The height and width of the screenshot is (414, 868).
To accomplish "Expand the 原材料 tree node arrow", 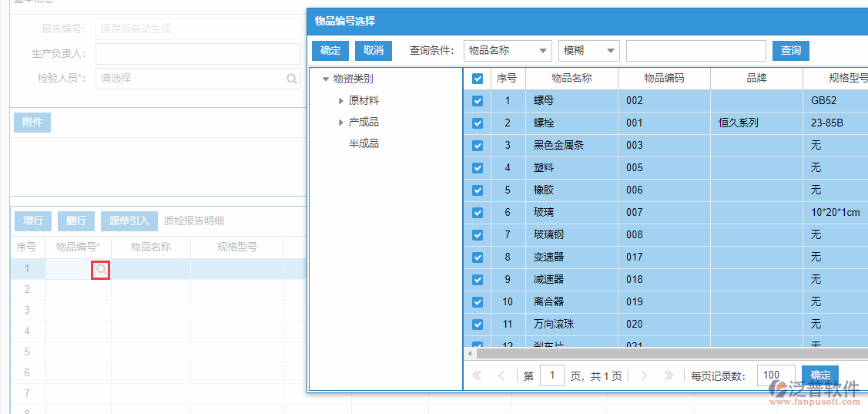I will coord(341,101).
